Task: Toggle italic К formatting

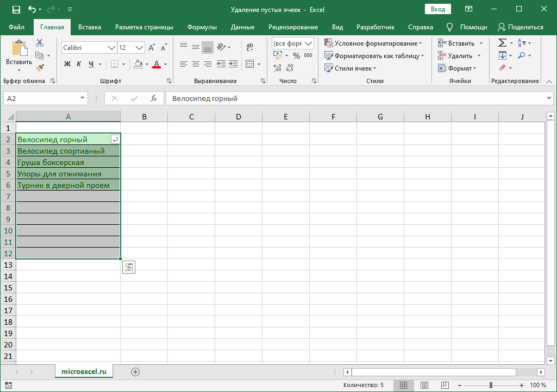Action: [79, 64]
